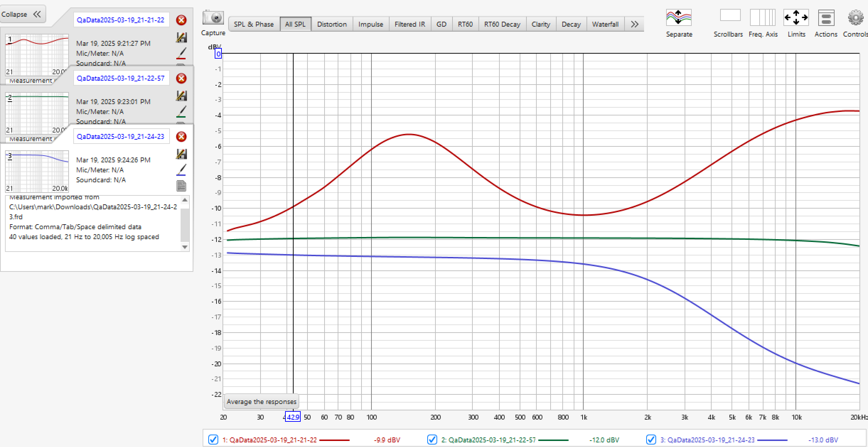
Task: Toggle the Scrollbars icon
Action: point(730,15)
